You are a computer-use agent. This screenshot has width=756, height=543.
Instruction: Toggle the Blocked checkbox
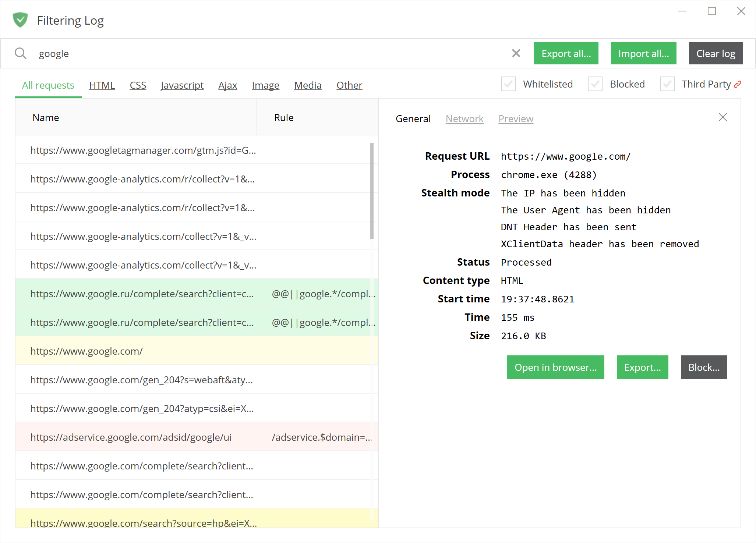[x=595, y=84]
